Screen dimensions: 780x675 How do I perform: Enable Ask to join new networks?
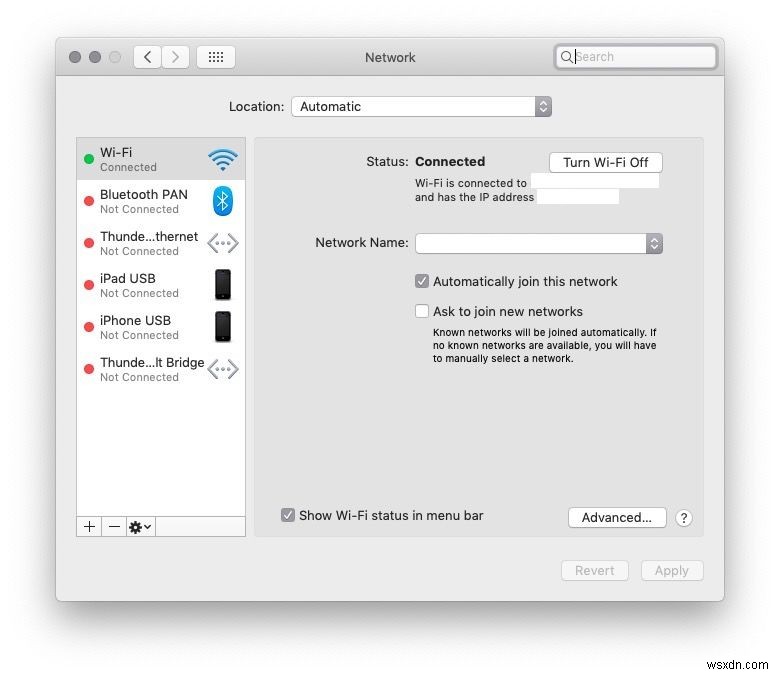[421, 311]
